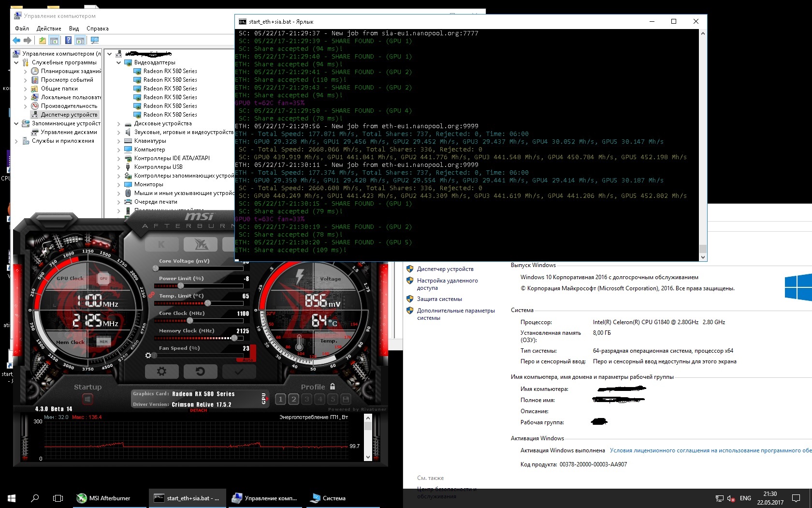This screenshot has height=508, width=812.
Task: Click the Power Limit slider handle
Action: tap(181, 285)
